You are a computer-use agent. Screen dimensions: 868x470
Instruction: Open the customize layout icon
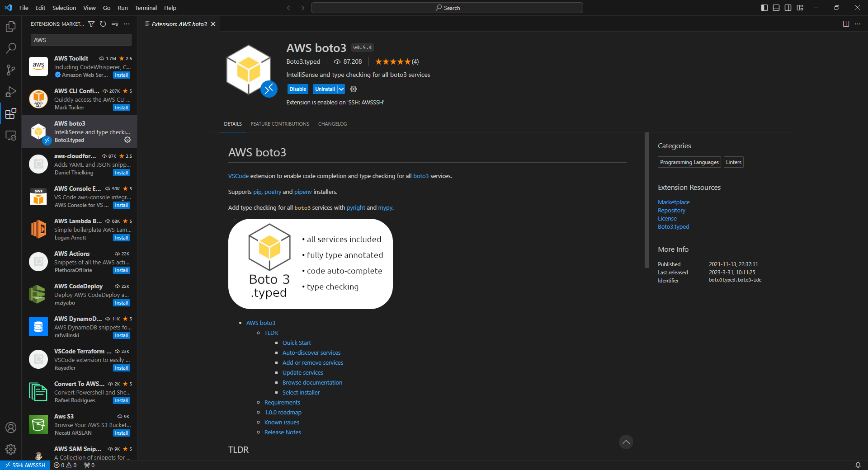800,8
